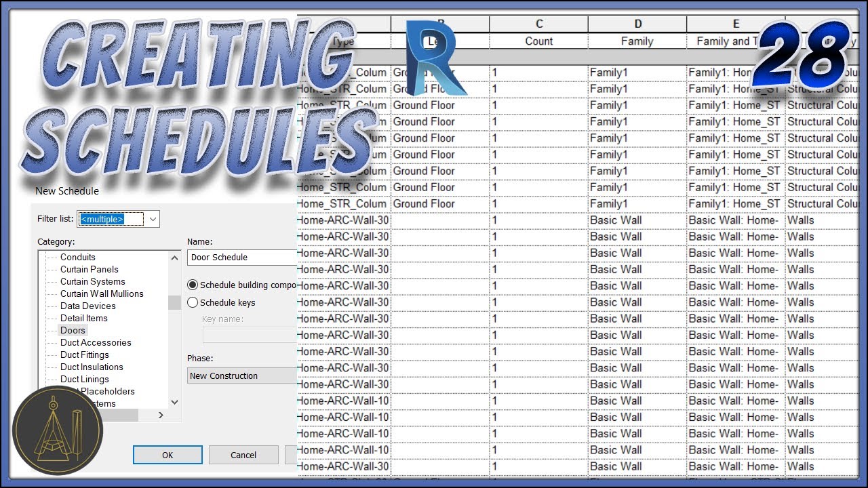Click the first Basic Wall family cell

click(x=637, y=220)
